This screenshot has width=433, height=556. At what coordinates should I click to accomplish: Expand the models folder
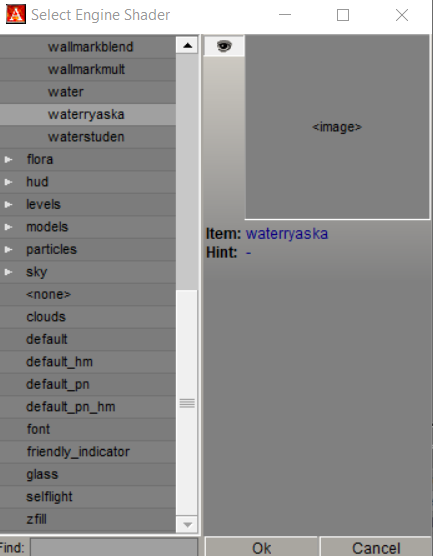[8, 227]
